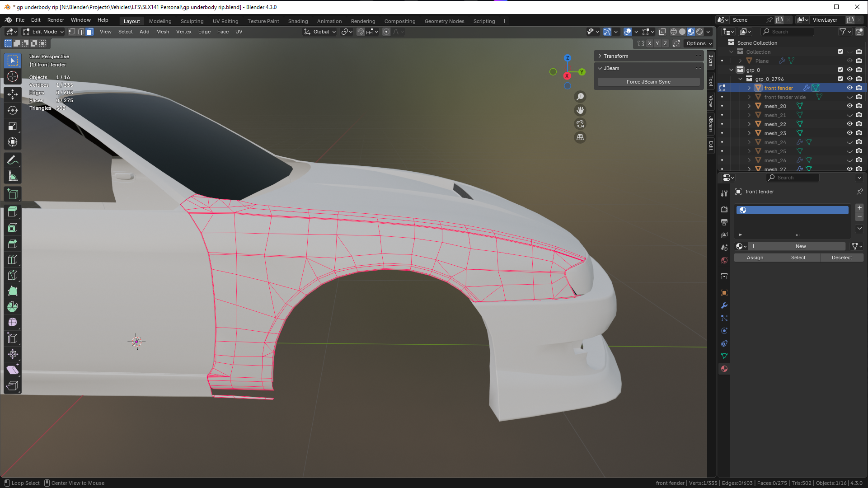
Task: Pick the Measure tool
Action: click(13, 177)
